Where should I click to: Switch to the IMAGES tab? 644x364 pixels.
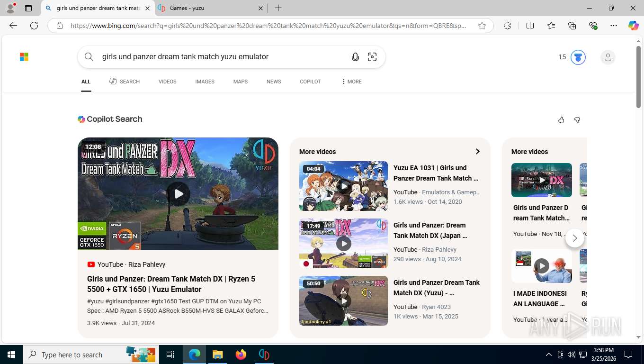[x=205, y=82]
